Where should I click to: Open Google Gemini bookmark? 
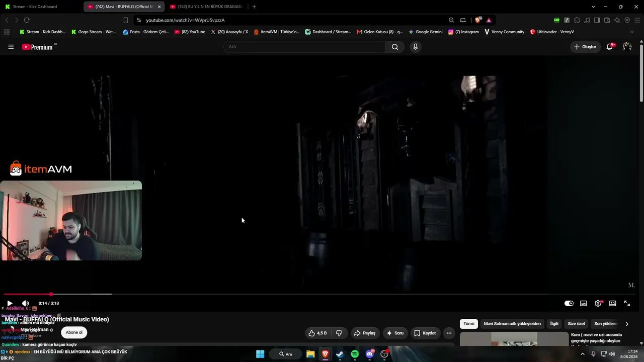[x=426, y=32]
